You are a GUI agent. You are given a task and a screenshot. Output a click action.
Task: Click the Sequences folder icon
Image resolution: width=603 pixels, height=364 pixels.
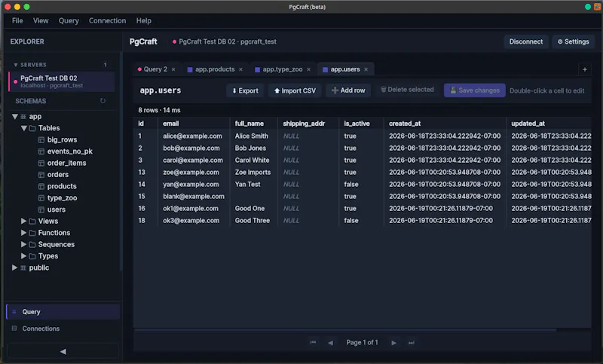(x=32, y=244)
